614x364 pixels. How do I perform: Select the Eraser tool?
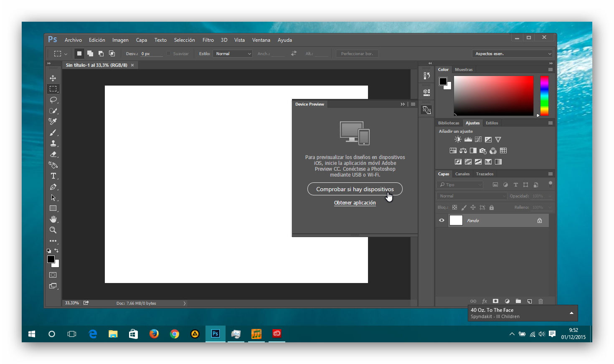(53, 154)
